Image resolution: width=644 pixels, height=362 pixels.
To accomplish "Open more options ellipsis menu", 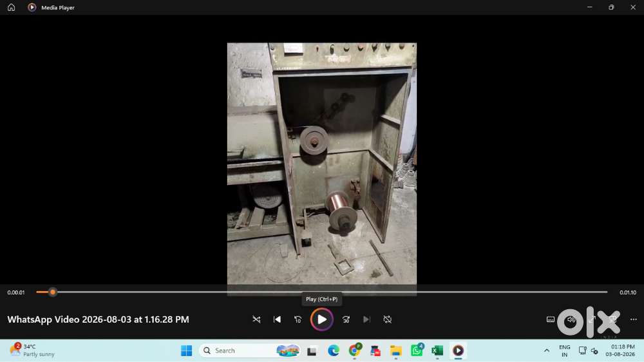I will 633,319.
